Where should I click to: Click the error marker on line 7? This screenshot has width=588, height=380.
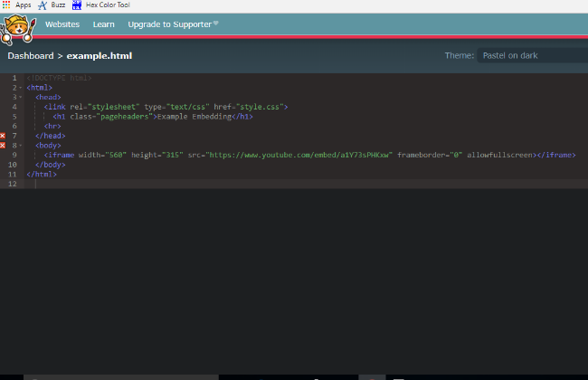point(3,136)
